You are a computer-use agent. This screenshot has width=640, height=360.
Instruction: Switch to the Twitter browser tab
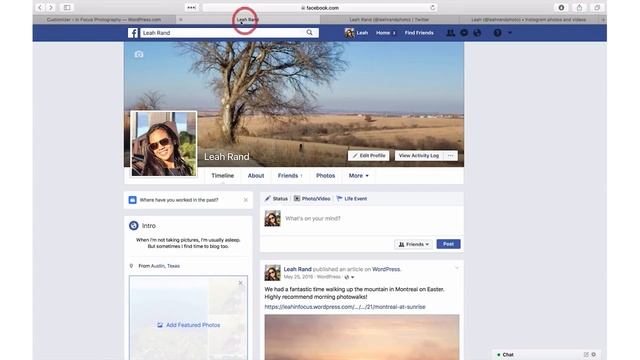[389, 20]
